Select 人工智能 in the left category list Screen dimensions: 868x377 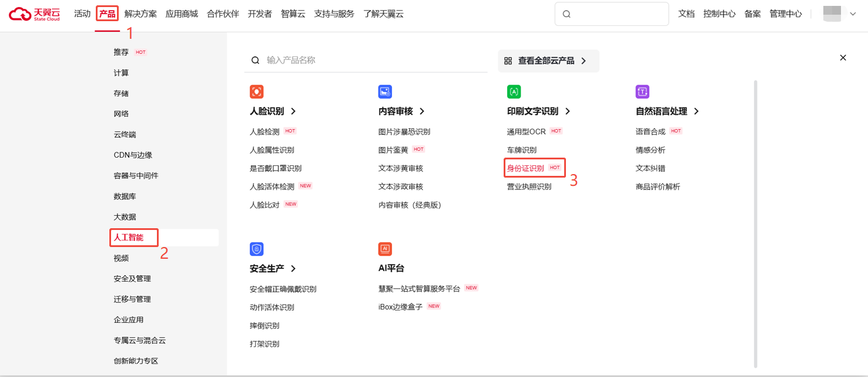(129, 238)
